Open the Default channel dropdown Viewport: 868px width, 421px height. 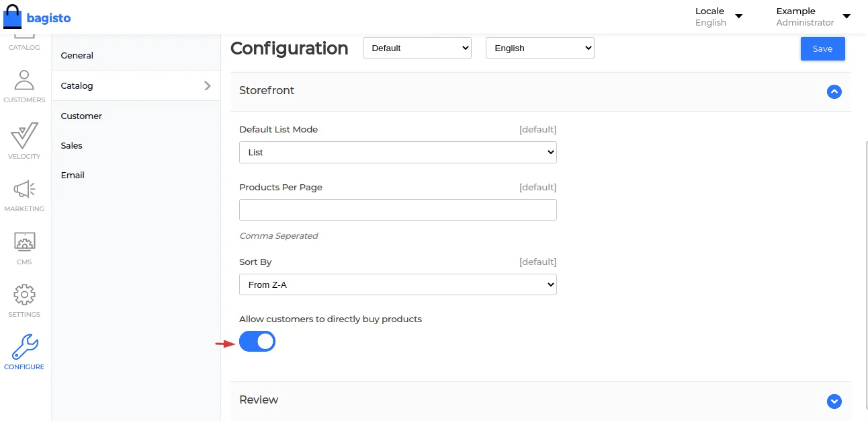[x=417, y=48]
